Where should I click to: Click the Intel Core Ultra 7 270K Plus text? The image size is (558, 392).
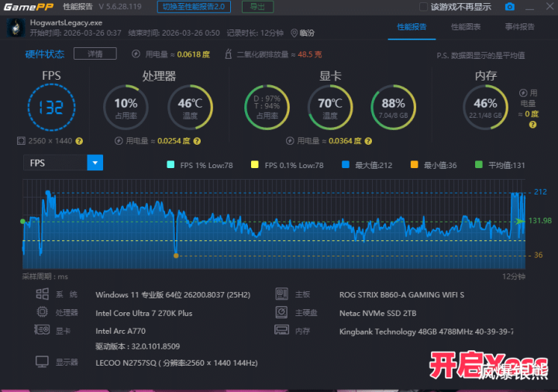point(144,314)
